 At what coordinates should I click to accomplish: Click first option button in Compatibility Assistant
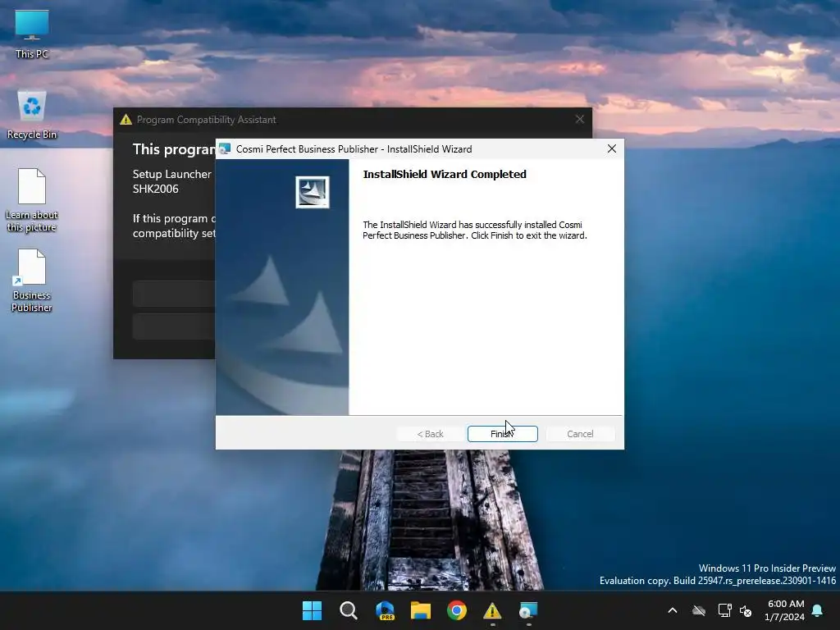(x=174, y=294)
